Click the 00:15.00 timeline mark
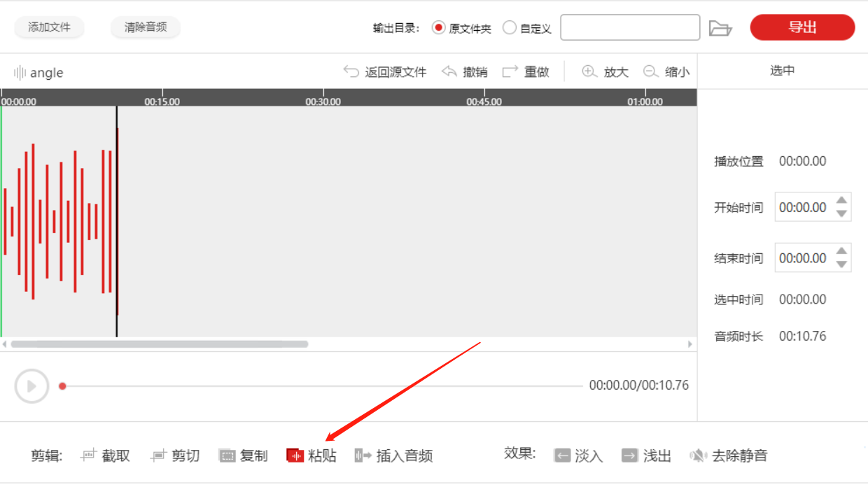Viewport: 868px width, 487px height. [162, 101]
